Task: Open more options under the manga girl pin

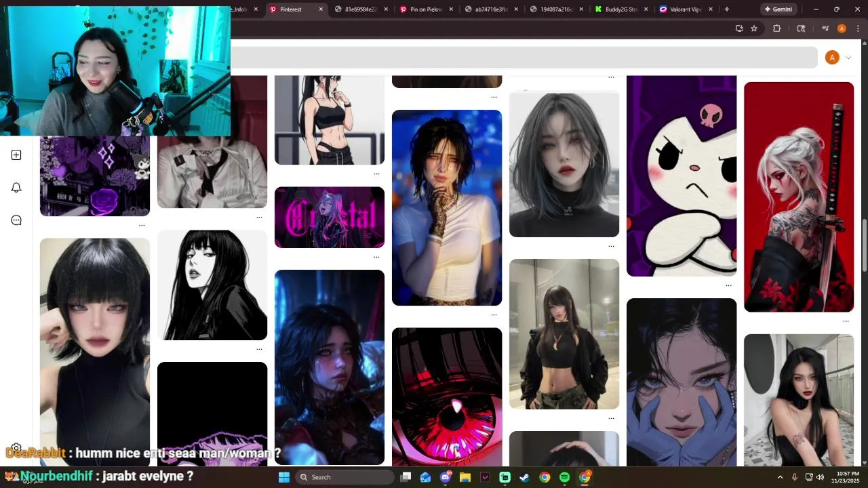Action: 259,349
